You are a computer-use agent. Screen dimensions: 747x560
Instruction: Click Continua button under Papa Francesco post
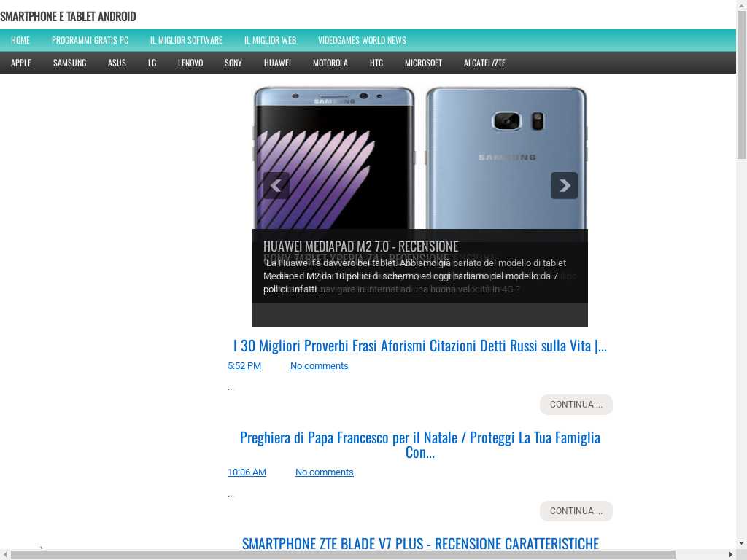[x=576, y=511]
